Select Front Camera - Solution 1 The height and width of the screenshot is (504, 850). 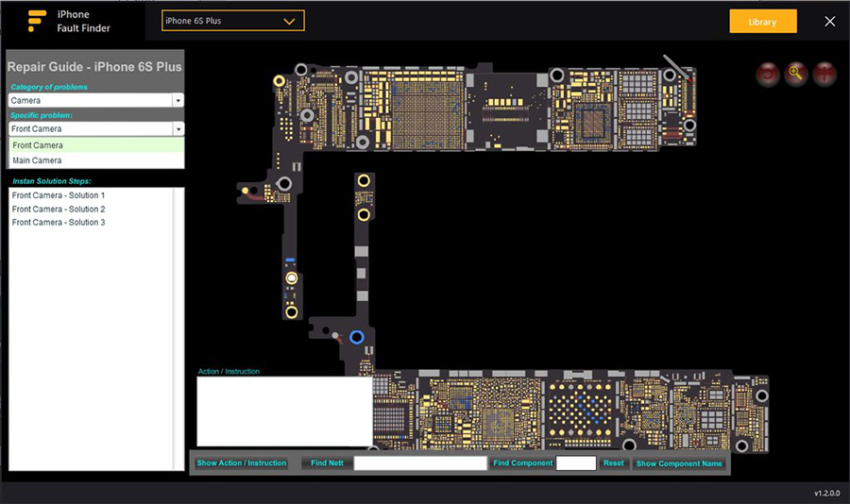(59, 195)
